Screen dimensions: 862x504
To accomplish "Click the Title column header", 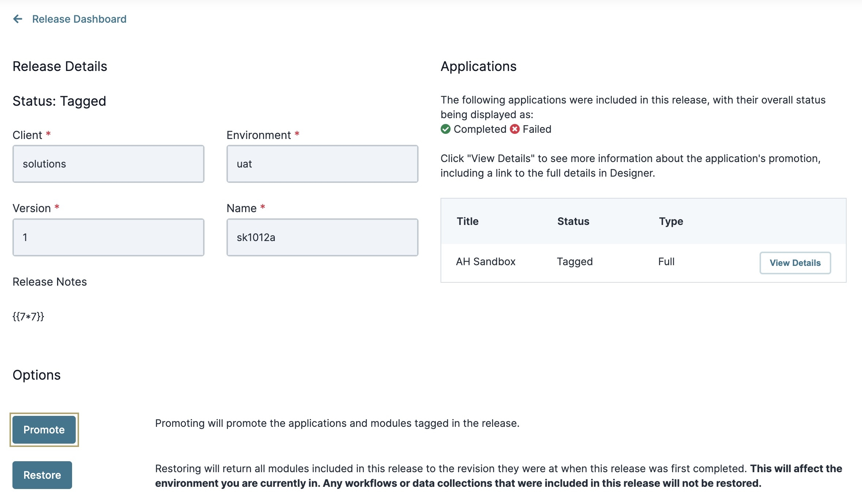I will (468, 221).
